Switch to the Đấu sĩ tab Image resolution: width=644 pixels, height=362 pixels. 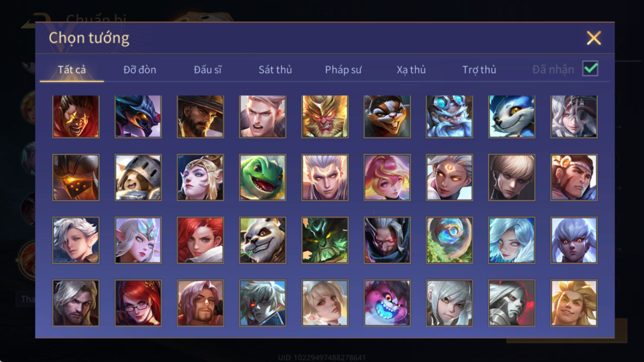coord(208,70)
